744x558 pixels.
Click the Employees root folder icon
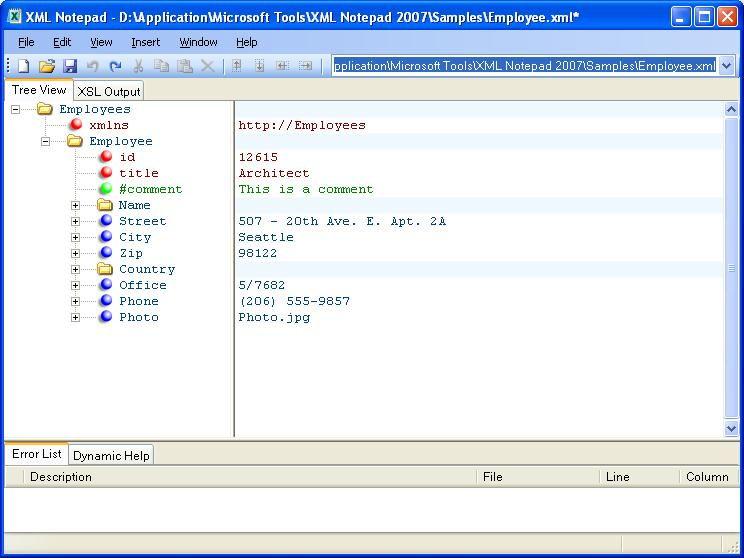point(45,109)
